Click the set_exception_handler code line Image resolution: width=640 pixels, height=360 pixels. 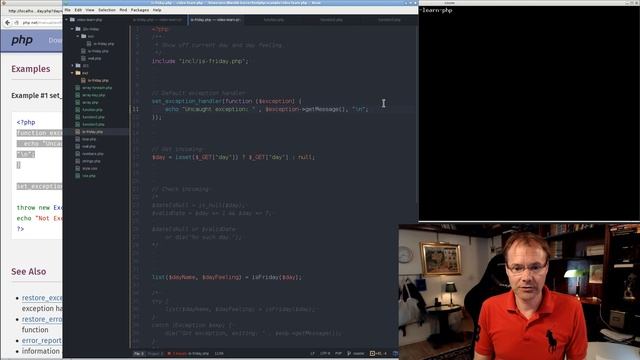pyautogui.click(x=227, y=101)
